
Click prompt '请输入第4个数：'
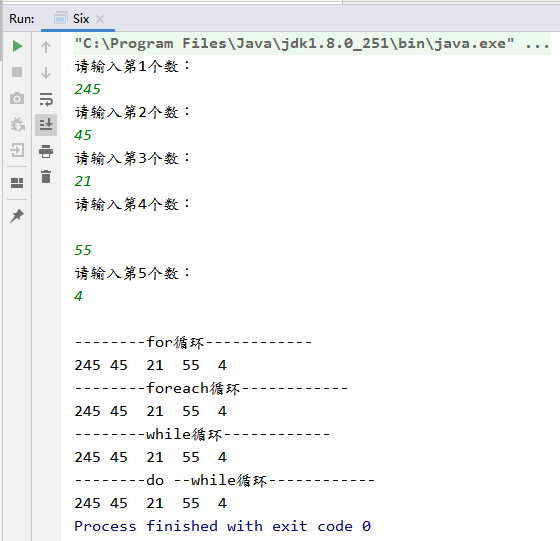(132, 204)
